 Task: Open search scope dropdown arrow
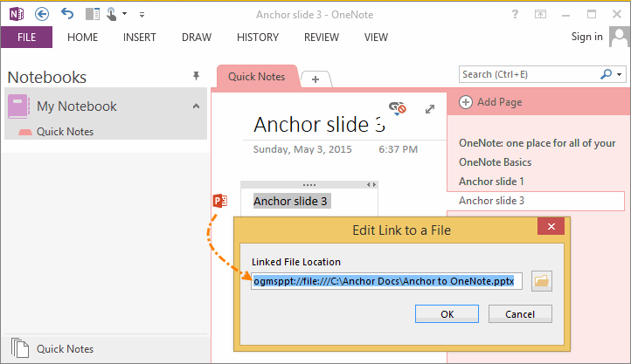click(x=620, y=74)
